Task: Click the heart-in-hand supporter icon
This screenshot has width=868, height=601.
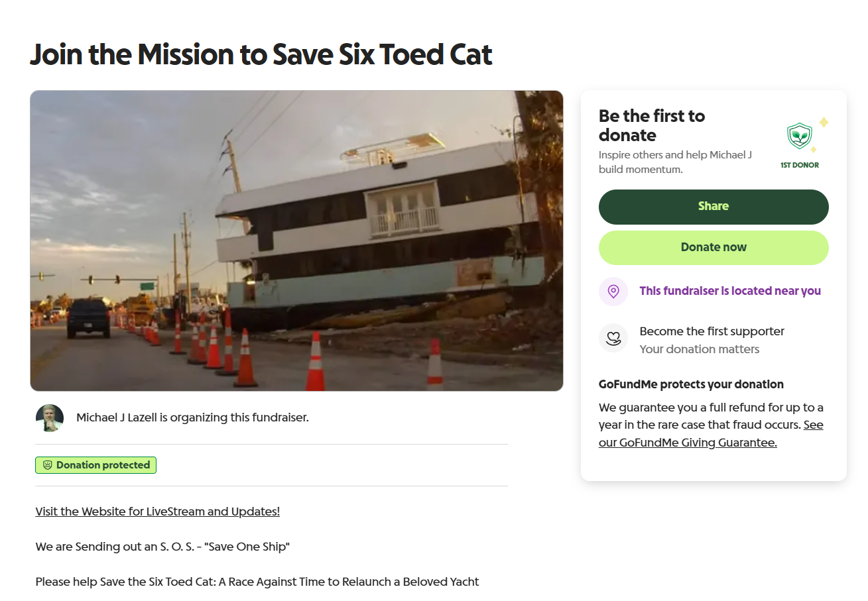Action: 613,338
